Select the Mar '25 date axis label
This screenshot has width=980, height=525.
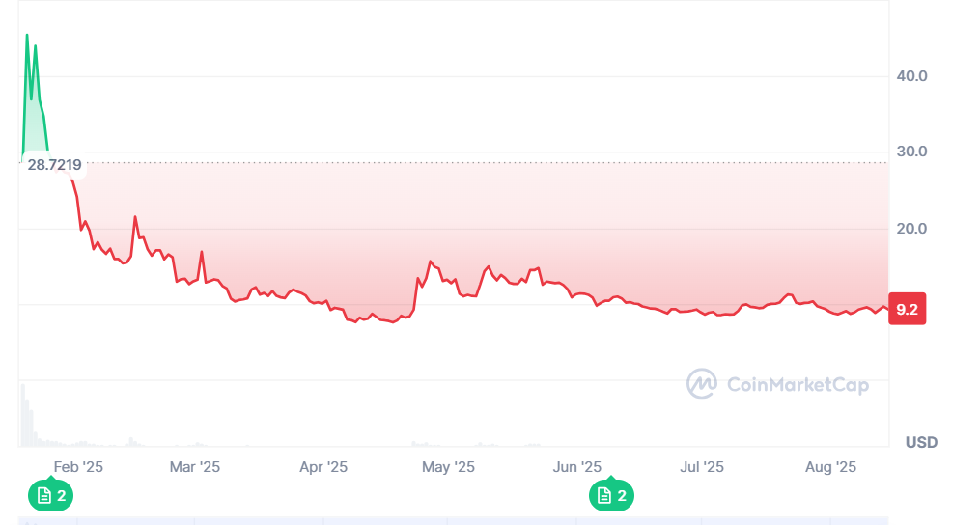click(195, 467)
